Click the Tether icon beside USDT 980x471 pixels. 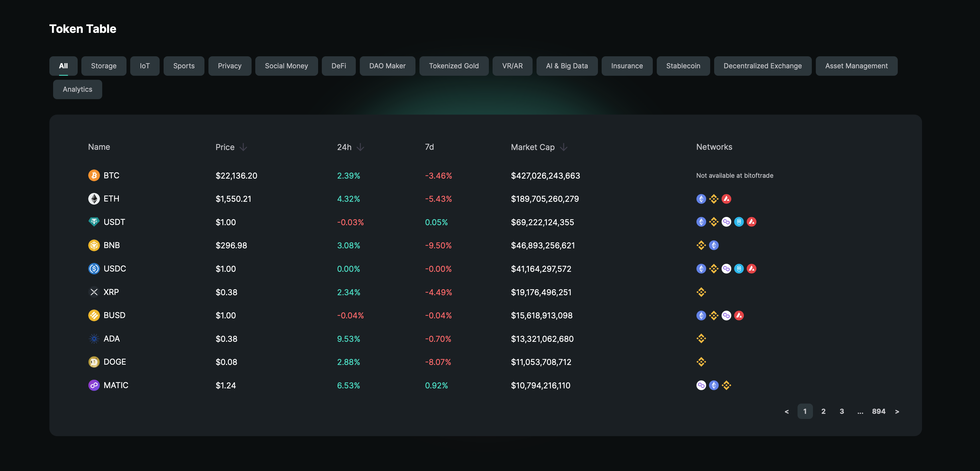point(94,222)
